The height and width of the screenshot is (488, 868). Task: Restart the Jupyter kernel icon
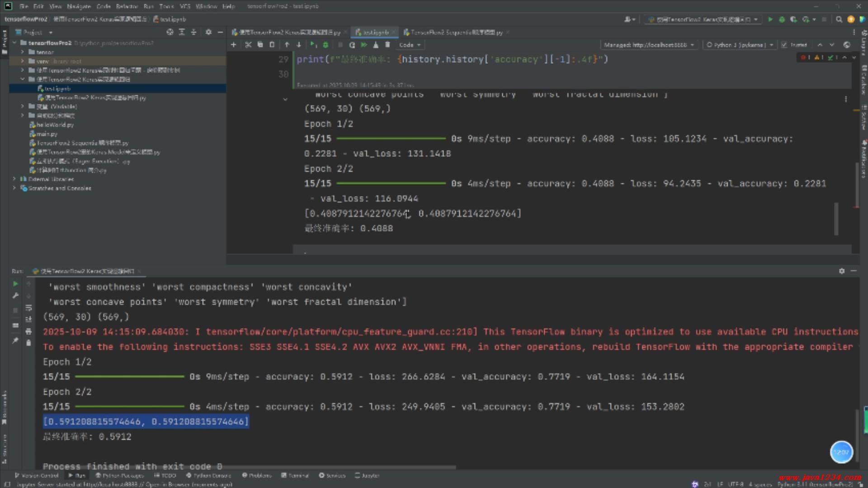pos(352,45)
